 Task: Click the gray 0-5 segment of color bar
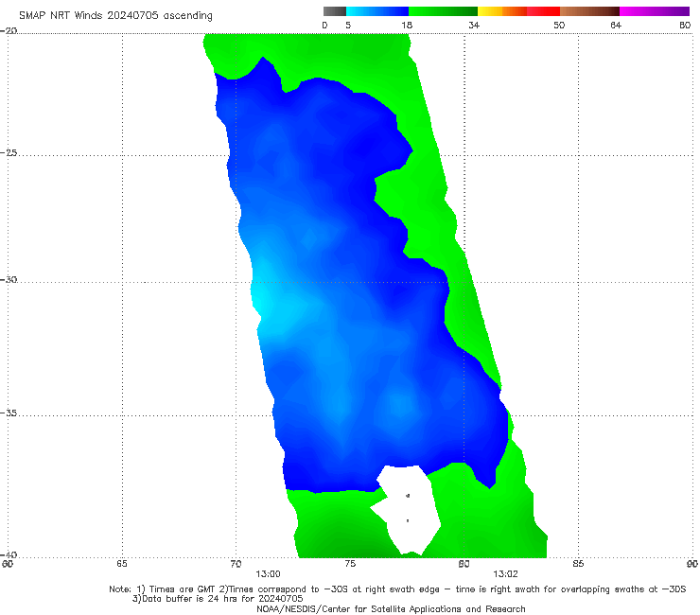pos(335,11)
